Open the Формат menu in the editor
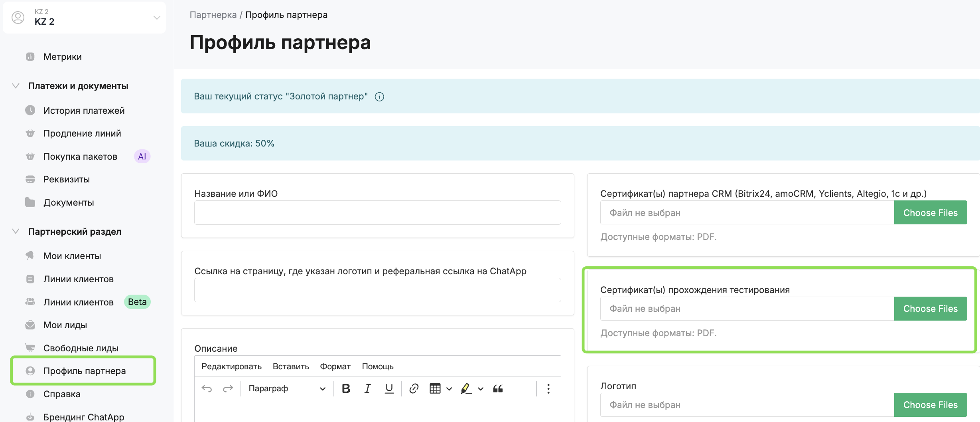Viewport: 980px width, 422px height. point(335,367)
